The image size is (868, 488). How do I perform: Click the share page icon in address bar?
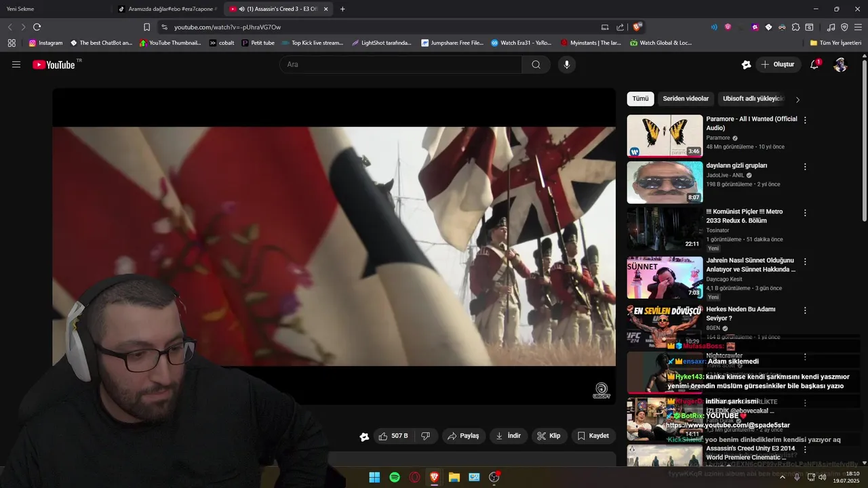620,27
